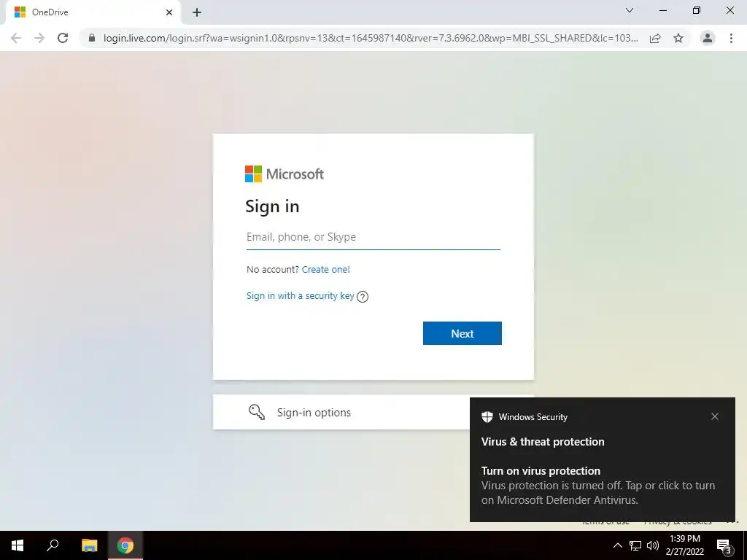Image resolution: width=747 pixels, height=560 pixels.
Task: Click the Create one! link
Action: click(x=326, y=270)
